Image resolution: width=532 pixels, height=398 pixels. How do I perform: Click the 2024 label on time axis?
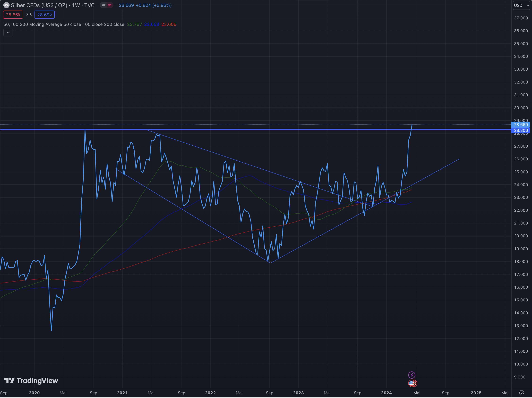pos(386,393)
